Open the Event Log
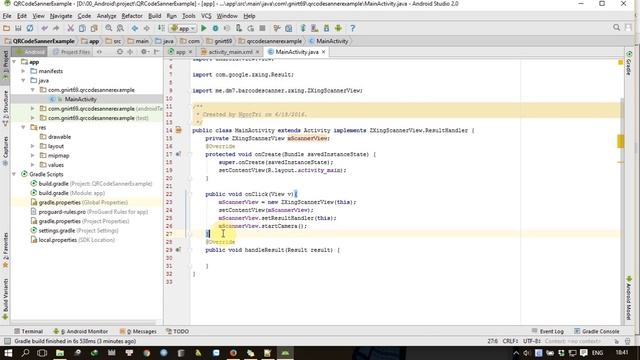Viewport: 640px width, 360px height. (x=548, y=331)
